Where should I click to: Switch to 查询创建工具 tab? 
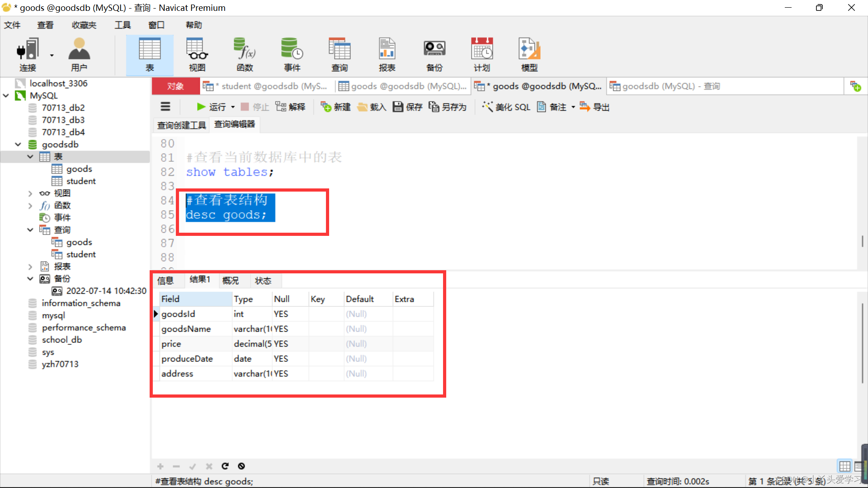pos(181,125)
